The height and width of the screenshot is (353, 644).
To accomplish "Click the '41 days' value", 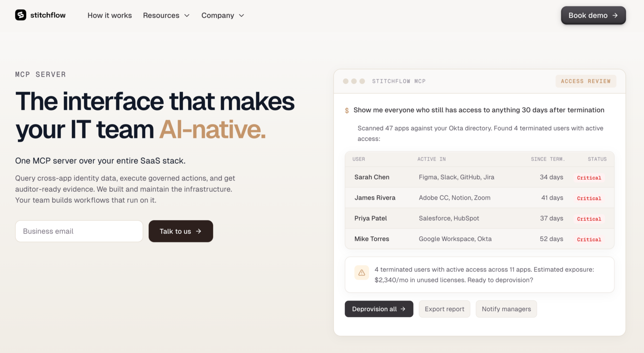I will [552, 198].
